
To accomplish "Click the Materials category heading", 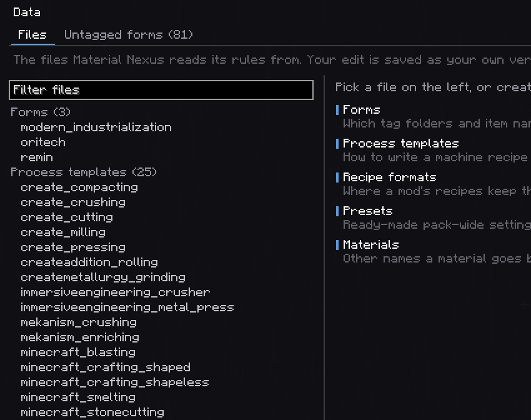I will tap(371, 245).
